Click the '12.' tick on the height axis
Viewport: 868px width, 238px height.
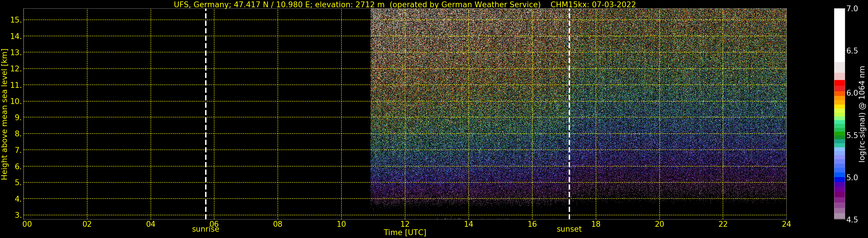16,69
